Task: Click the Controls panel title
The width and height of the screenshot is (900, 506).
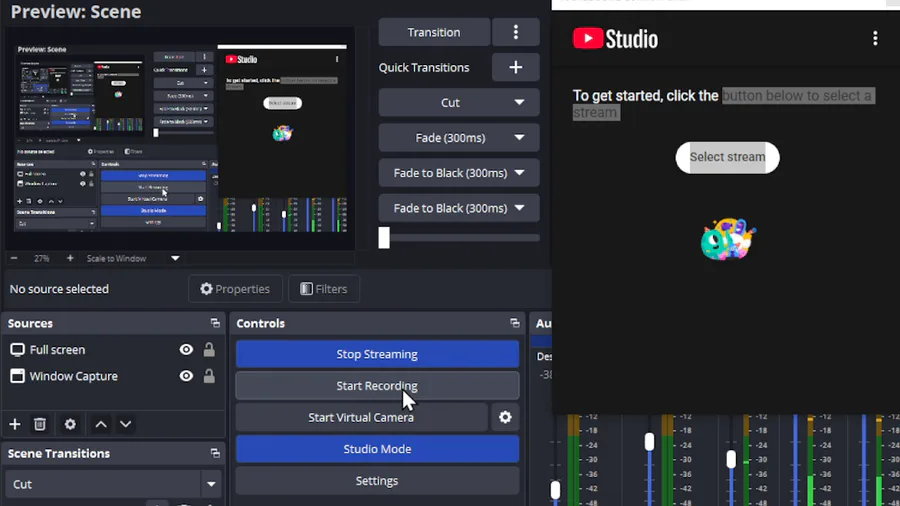Action: pyautogui.click(x=261, y=323)
